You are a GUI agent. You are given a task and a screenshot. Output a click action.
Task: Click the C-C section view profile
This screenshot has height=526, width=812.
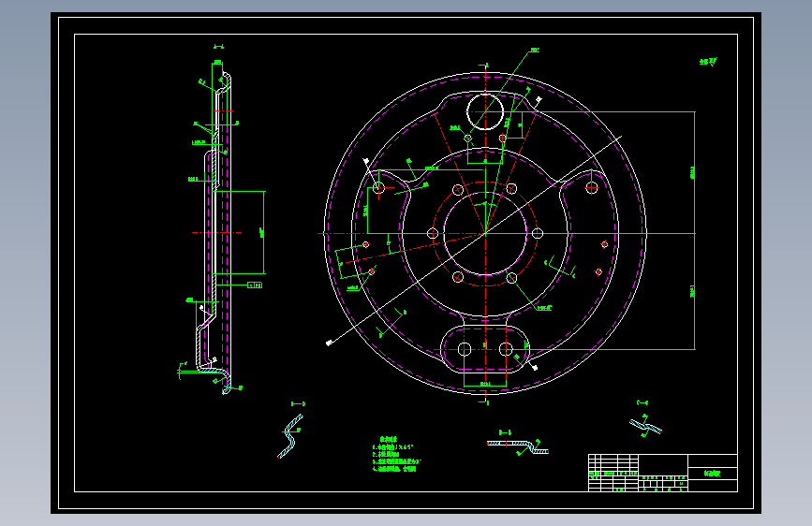[x=645, y=427]
